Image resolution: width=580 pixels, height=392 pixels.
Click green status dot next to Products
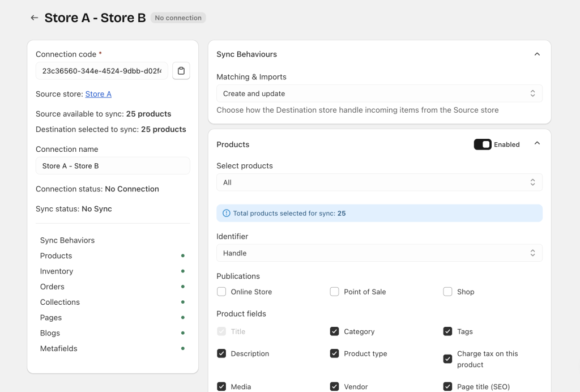point(182,256)
